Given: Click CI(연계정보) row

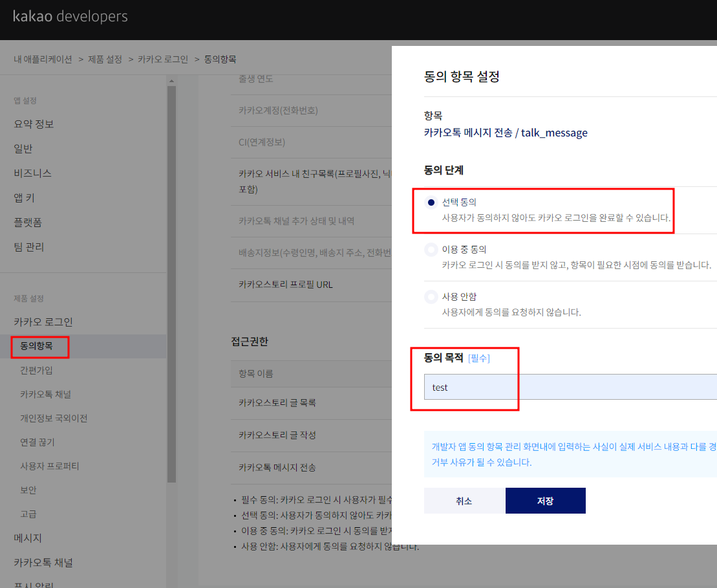Looking at the screenshot, I should pyautogui.click(x=311, y=142).
